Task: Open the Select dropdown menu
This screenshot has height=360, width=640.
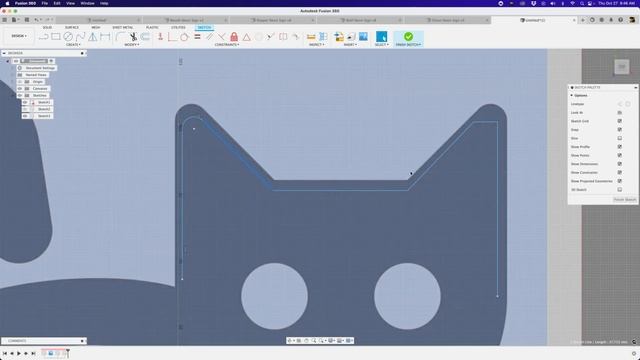Action: (382, 44)
